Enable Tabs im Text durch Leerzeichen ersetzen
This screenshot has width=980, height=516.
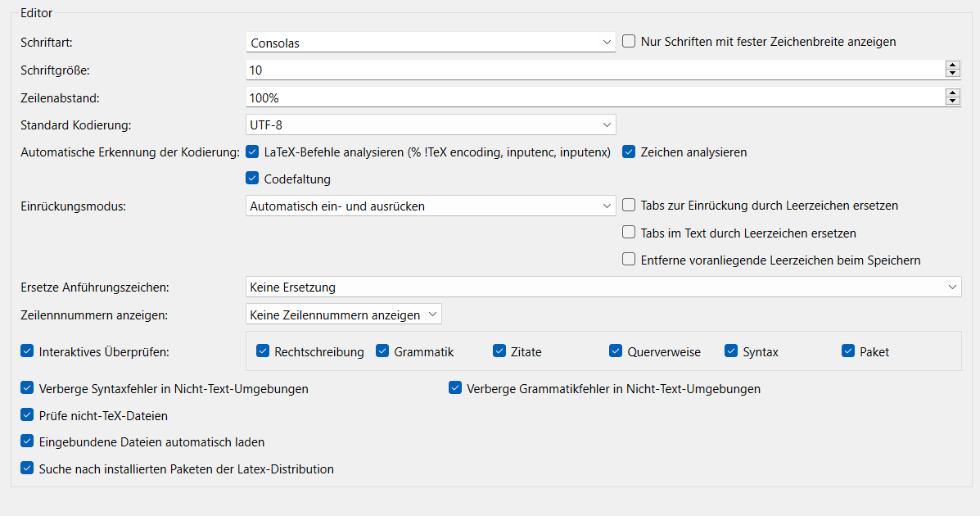[x=629, y=232]
